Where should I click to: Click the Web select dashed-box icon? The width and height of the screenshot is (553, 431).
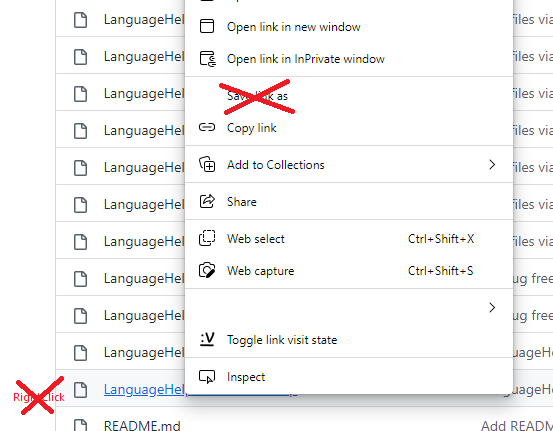[x=207, y=238]
